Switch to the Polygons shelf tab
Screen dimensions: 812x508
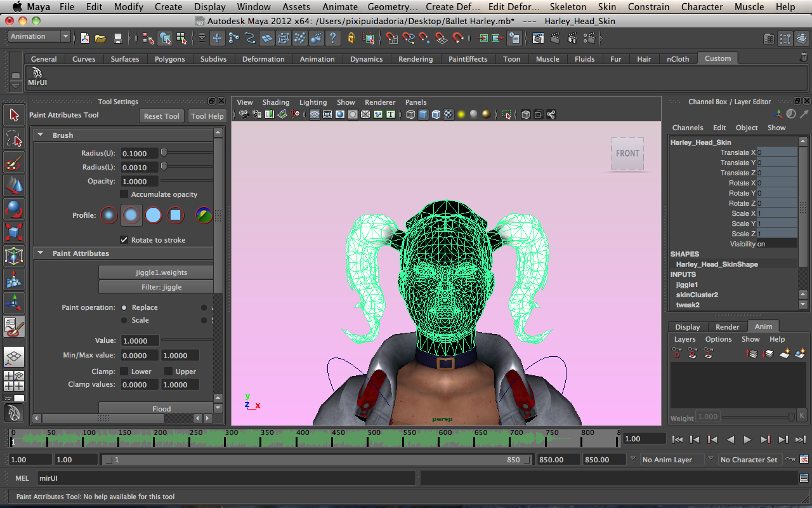(170, 59)
